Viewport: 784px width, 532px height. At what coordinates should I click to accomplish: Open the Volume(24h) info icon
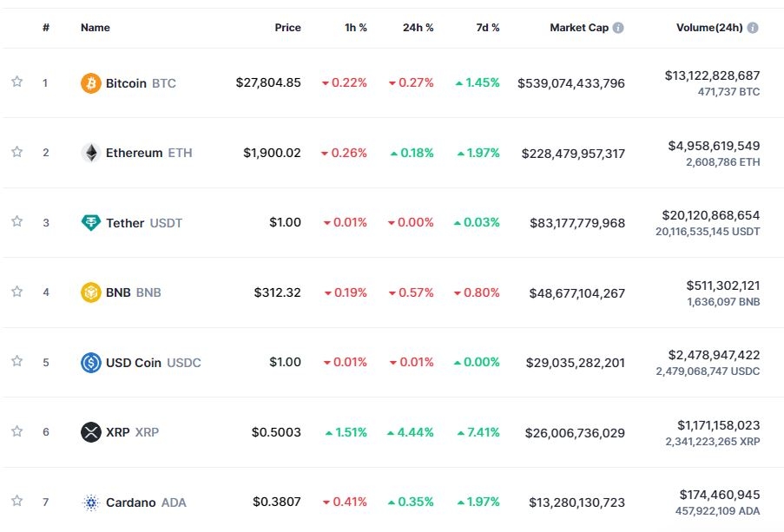click(753, 28)
